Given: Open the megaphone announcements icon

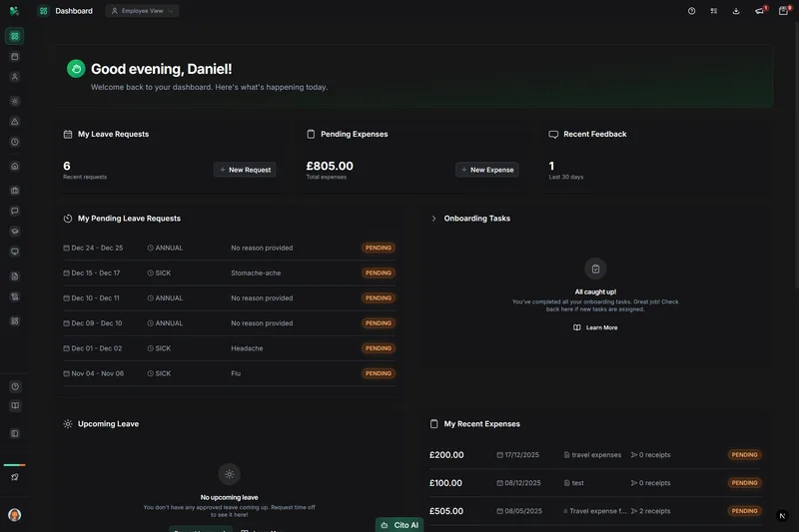Looking at the screenshot, I should [x=760, y=11].
